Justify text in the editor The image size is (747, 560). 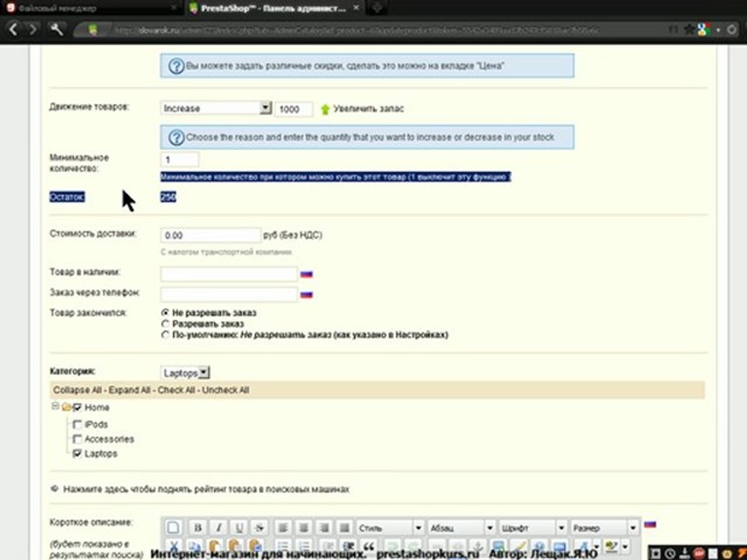pyautogui.click(x=345, y=527)
